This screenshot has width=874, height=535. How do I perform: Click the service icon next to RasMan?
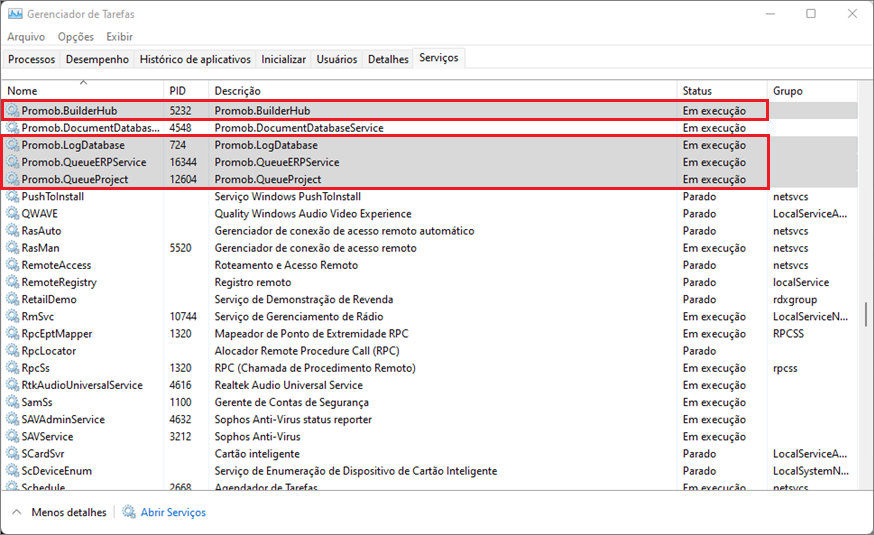(x=12, y=248)
